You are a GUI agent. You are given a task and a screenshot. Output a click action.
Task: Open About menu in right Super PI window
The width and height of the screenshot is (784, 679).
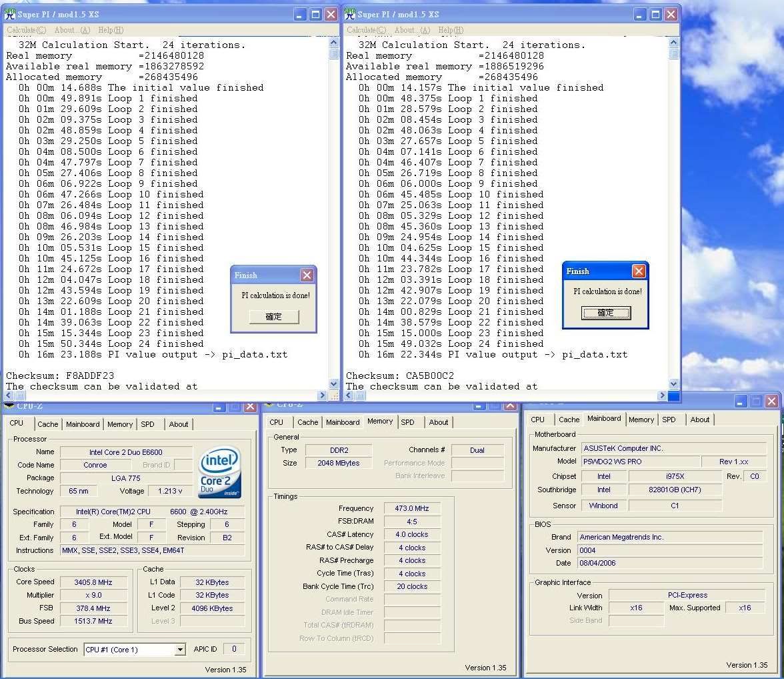click(x=412, y=30)
